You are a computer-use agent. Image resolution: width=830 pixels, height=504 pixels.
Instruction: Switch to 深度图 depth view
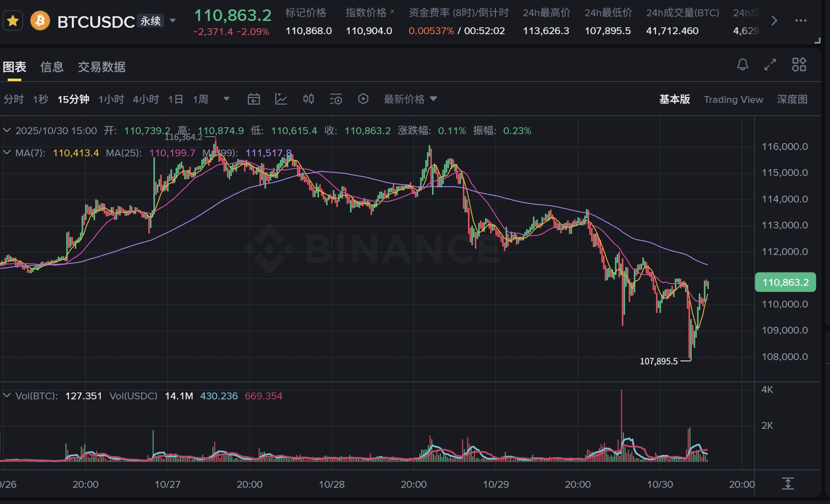point(792,99)
